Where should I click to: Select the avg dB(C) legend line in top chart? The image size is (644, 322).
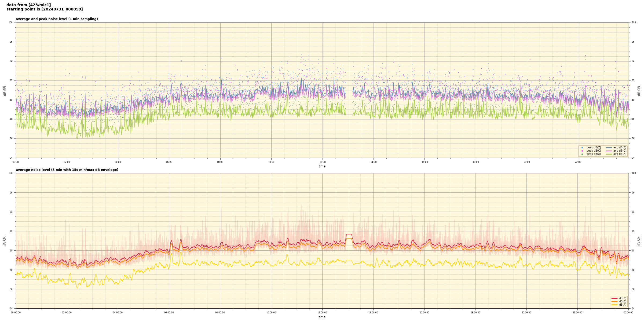tap(609, 151)
